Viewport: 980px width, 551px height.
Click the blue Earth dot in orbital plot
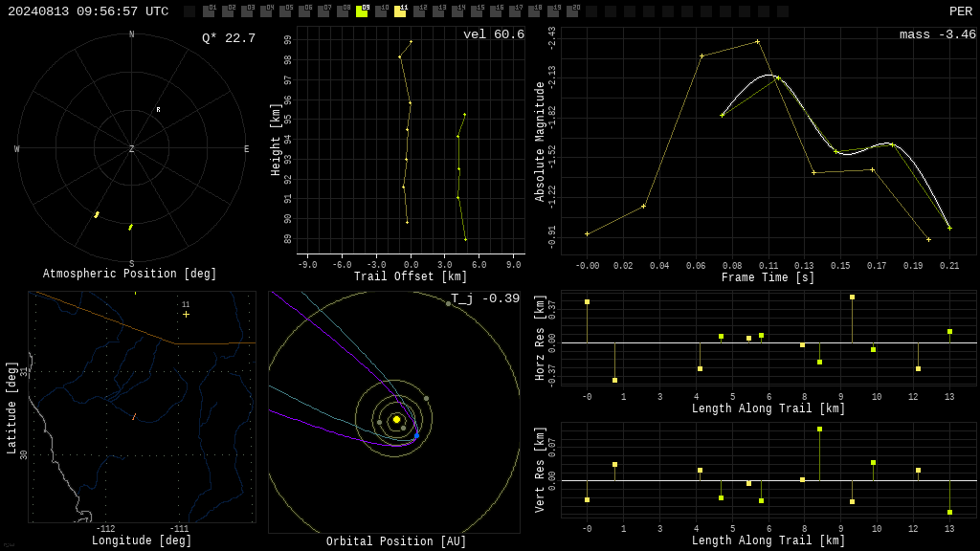click(x=417, y=435)
